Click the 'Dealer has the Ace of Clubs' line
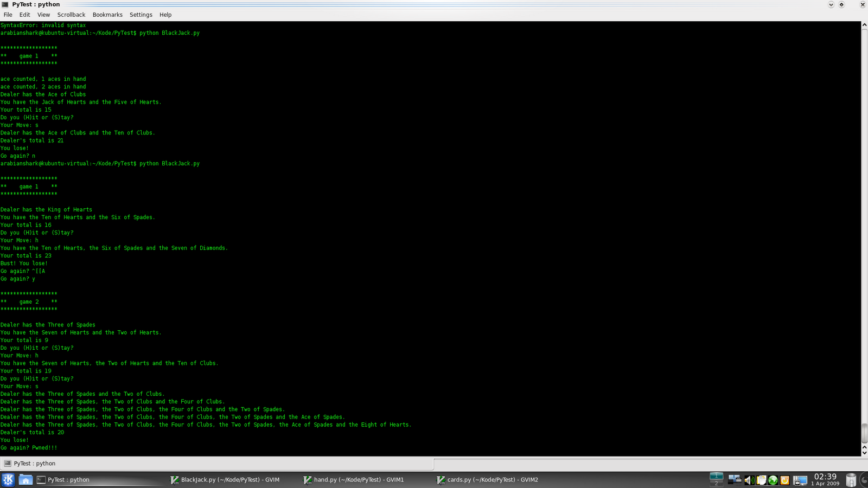The width and height of the screenshot is (868, 488). tap(43, 94)
